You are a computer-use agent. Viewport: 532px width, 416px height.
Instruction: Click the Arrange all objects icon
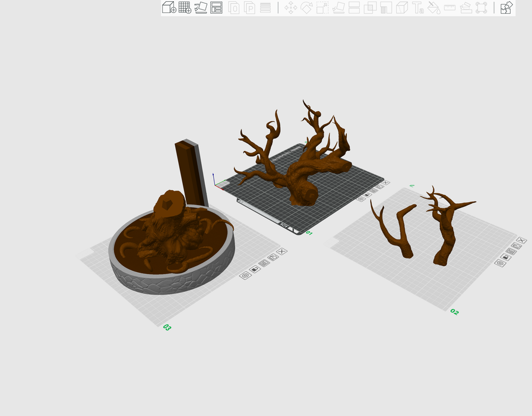tap(217, 8)
